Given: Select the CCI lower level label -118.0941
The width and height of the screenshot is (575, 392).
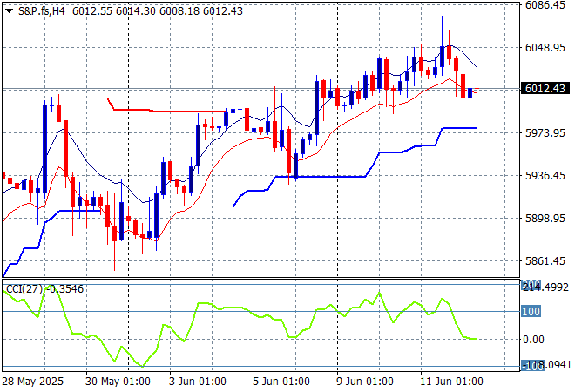Looking at the screenshot, I should [x=546, y=365].
